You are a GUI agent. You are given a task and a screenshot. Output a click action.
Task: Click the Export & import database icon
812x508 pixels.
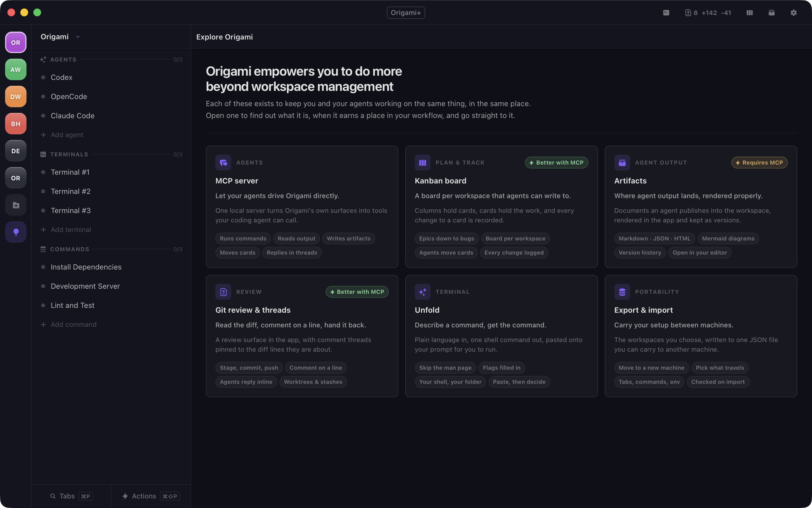(x=622, y=292)
